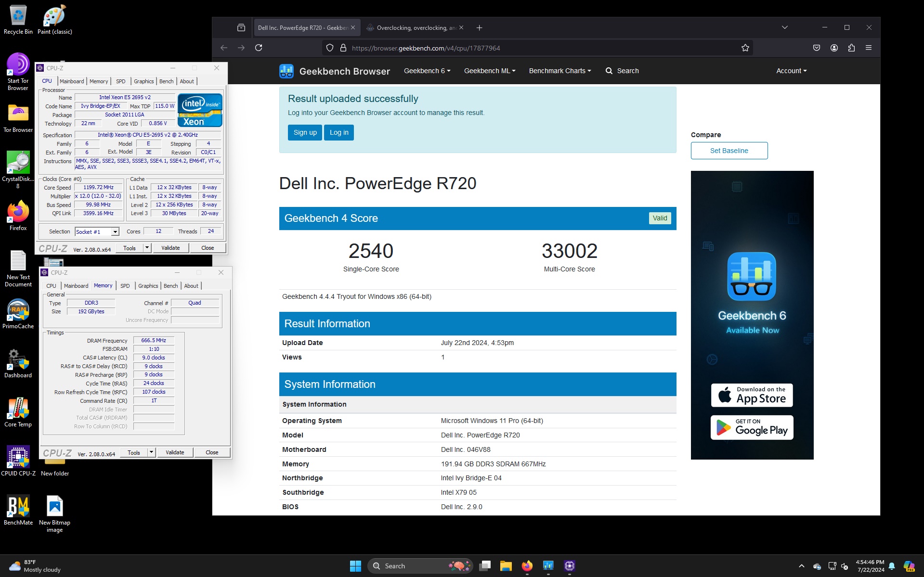
Task: Open Firefox desktop shortcut
Action: point(18,216)
